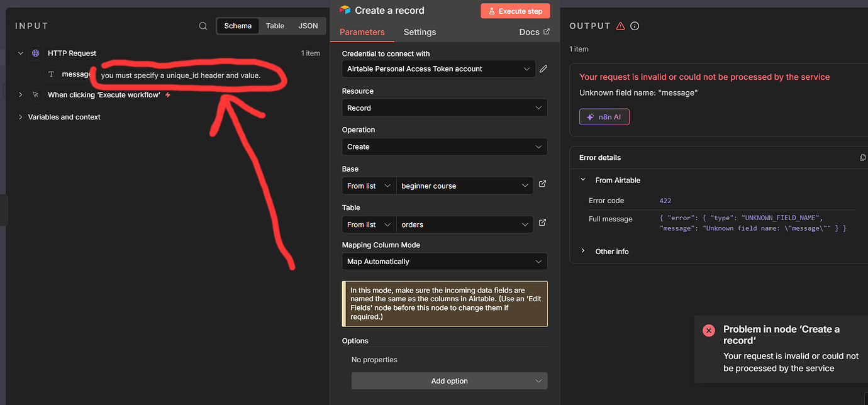Open the Operation dropdown showing Create
Screen dimensions: 868x405
[x=445, y=147]
